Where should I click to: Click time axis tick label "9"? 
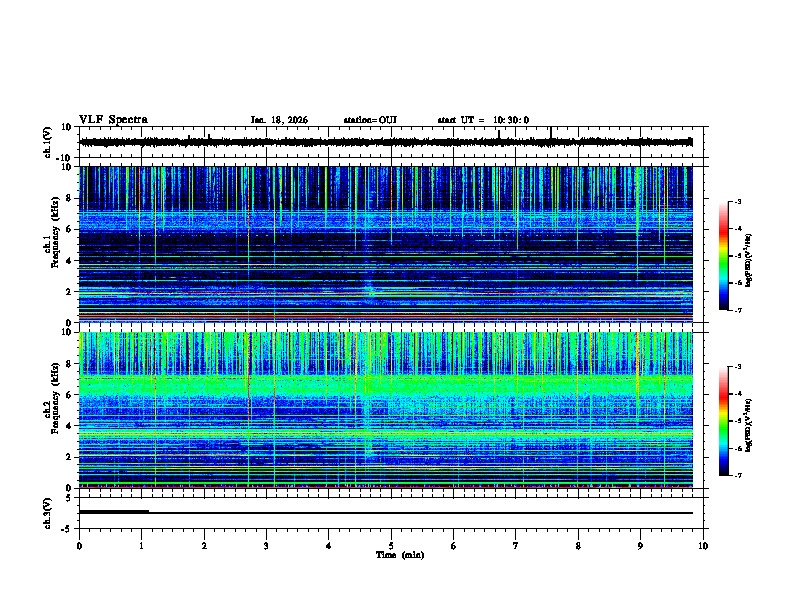[640, 546]
